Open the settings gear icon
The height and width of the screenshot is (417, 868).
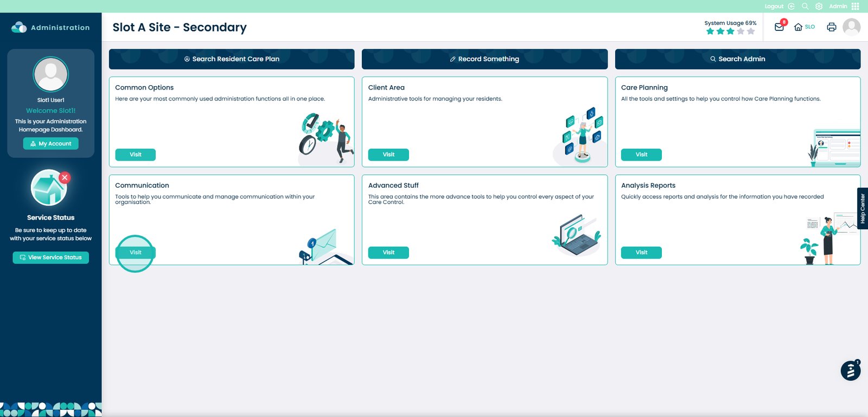pyautogui.click(x=819, y=7)
